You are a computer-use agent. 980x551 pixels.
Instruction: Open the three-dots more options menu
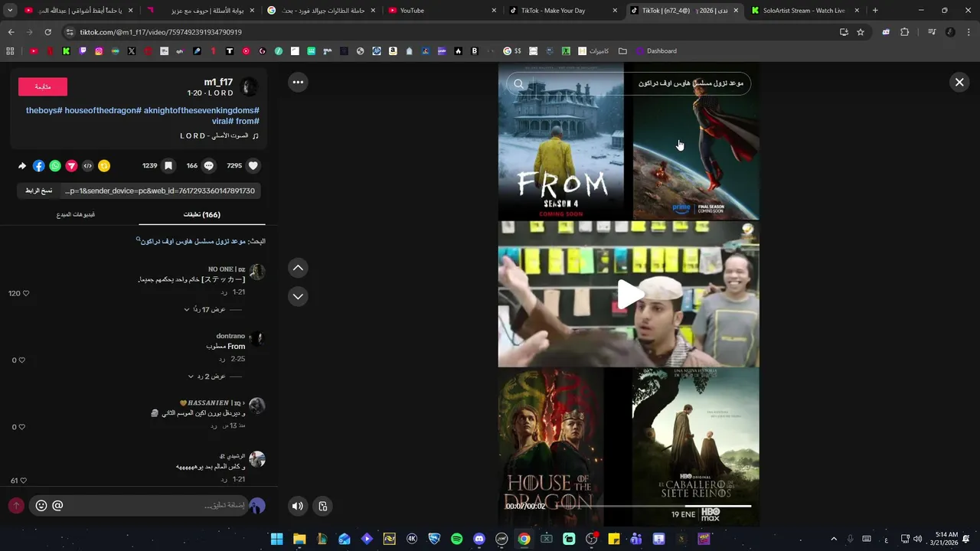[298, 82]
